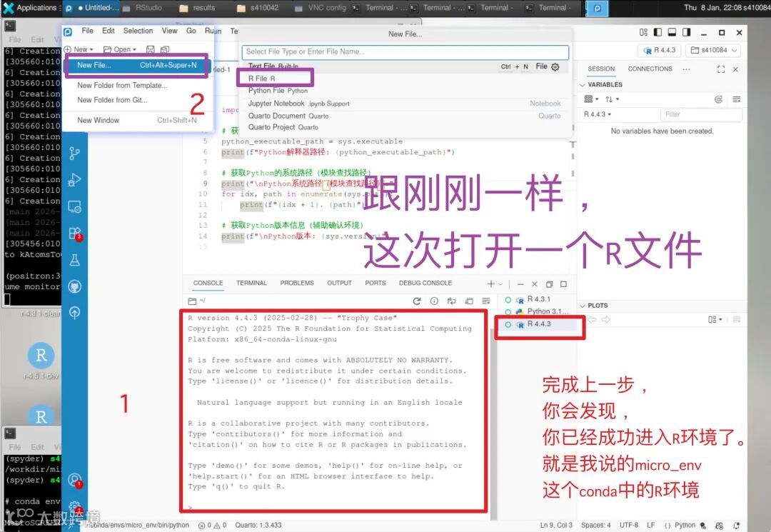This screenshot has height=532, width=771.
Task: Open the Extensions icon with red badge
Action: 75,233
